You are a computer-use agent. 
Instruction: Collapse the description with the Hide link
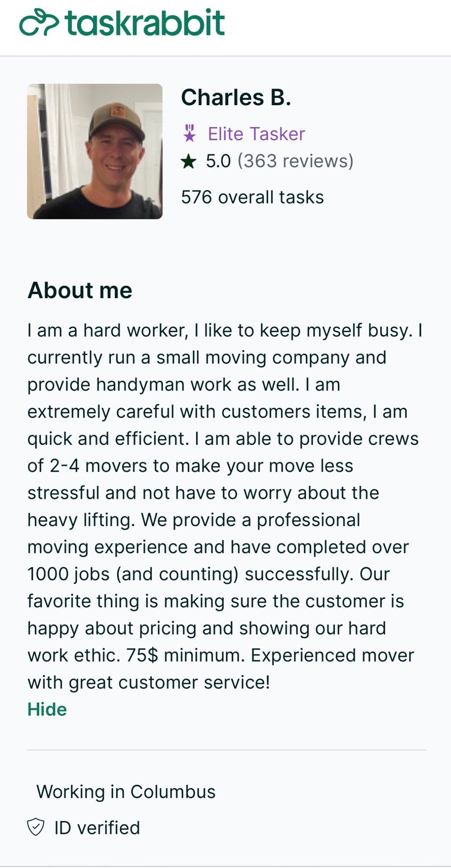(47, 709)
